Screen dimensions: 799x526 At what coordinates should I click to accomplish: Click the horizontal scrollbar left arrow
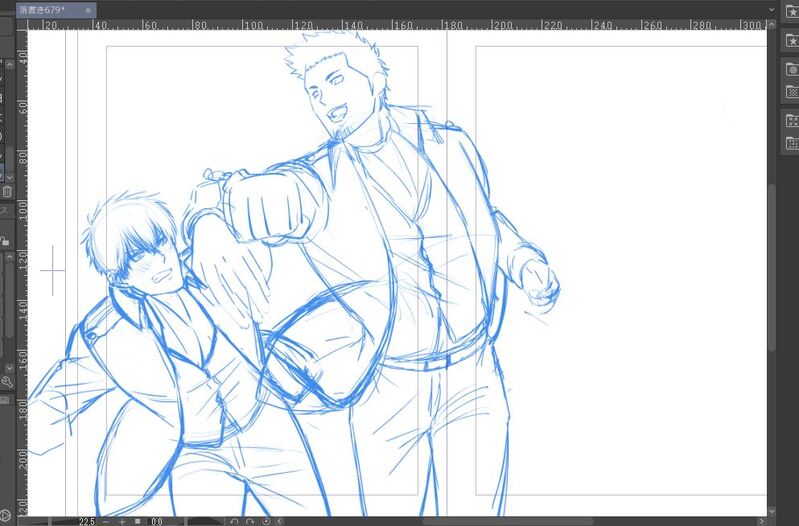point(280,521)
